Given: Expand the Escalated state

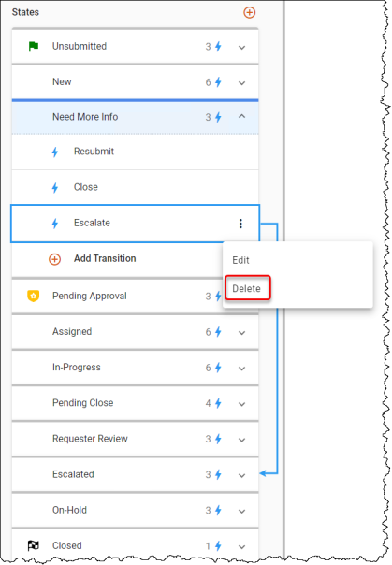Looking at the screenshot, I should tap(241, 475).
